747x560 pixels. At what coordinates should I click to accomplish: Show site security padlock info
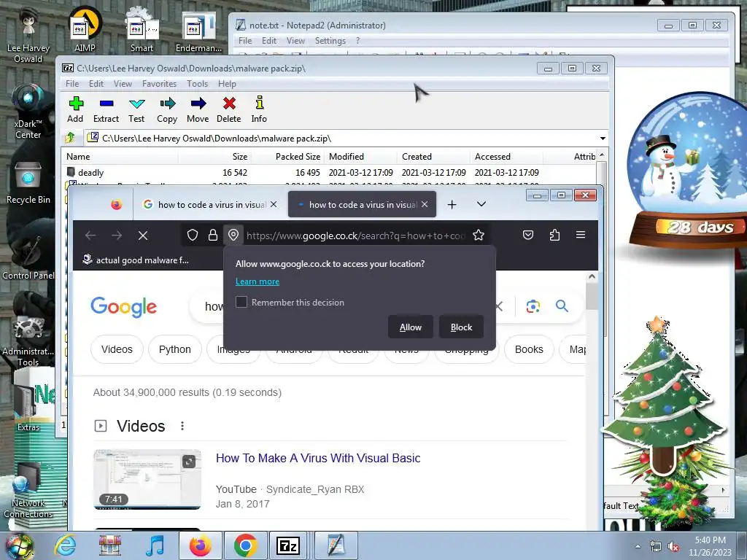click(x=213, y=236)
